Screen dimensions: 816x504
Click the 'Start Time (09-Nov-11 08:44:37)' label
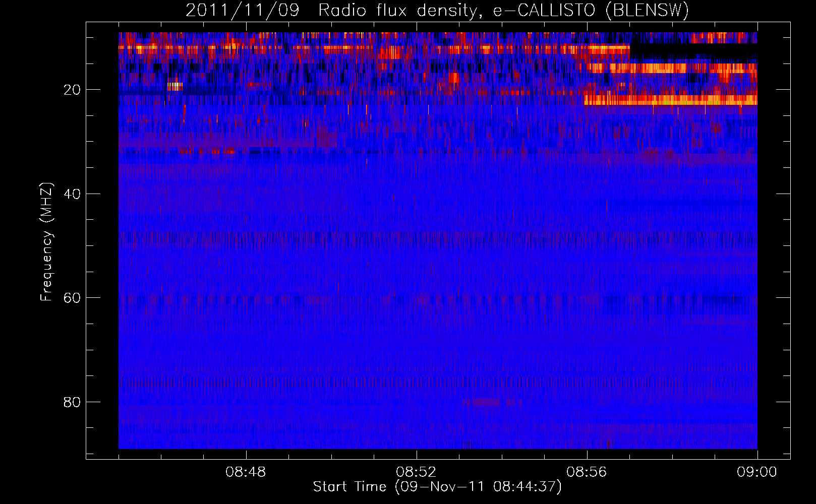[437, 487]
